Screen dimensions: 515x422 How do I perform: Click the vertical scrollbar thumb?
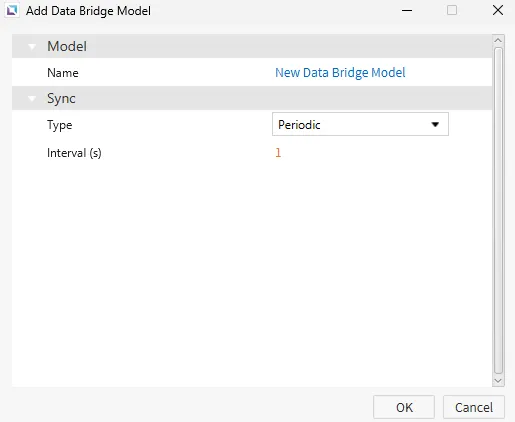coord(498,210)
